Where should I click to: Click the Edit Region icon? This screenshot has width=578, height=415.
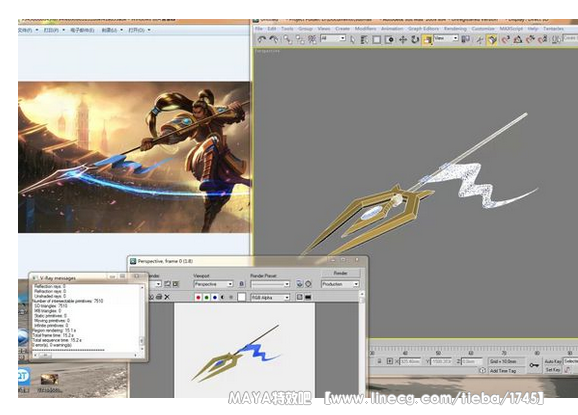pos(167,284)
